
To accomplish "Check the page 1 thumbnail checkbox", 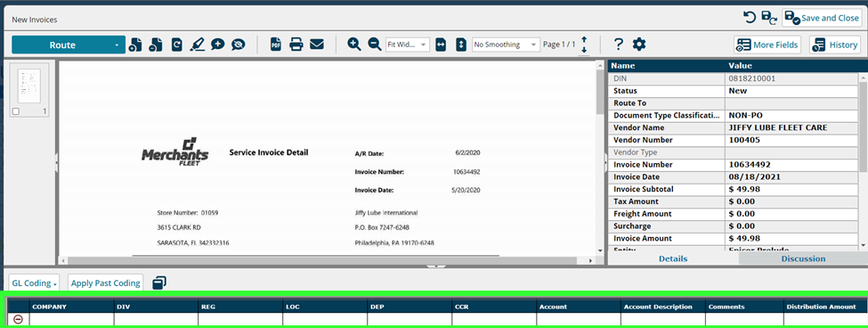I will click(15, 111).
